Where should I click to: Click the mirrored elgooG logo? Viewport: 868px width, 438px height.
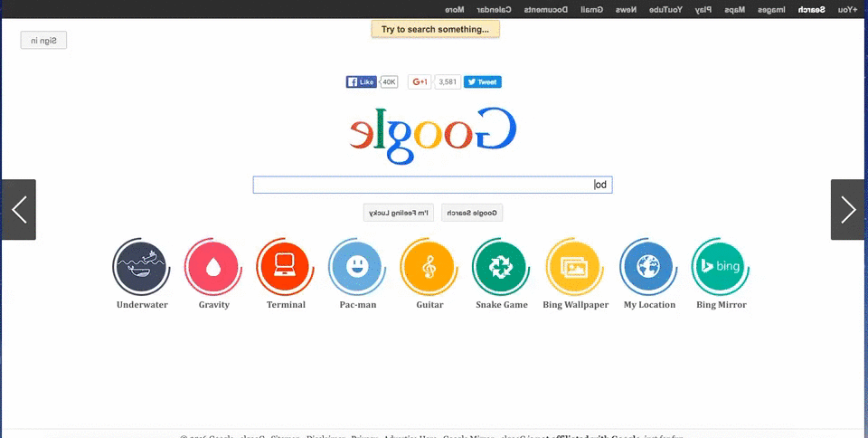[x=433, y=135]
